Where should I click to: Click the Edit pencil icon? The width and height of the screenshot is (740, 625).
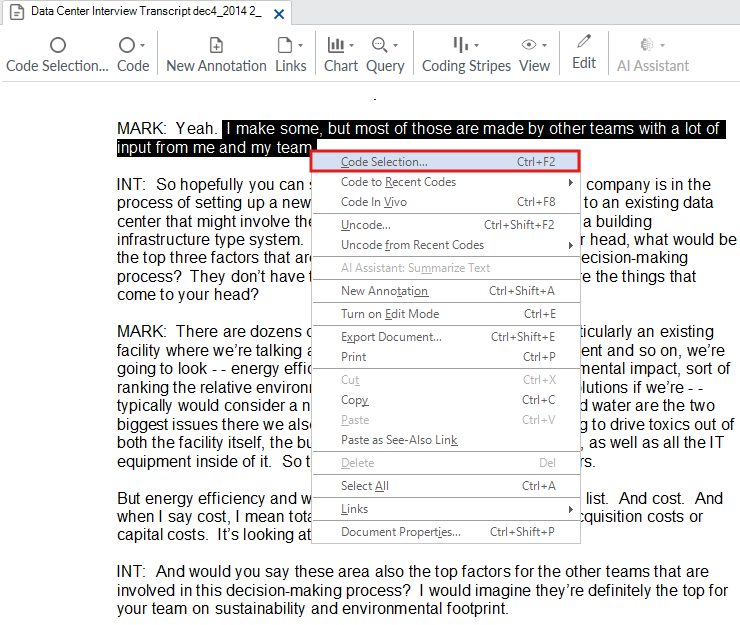pyautogui.click(x=584, y=42)
